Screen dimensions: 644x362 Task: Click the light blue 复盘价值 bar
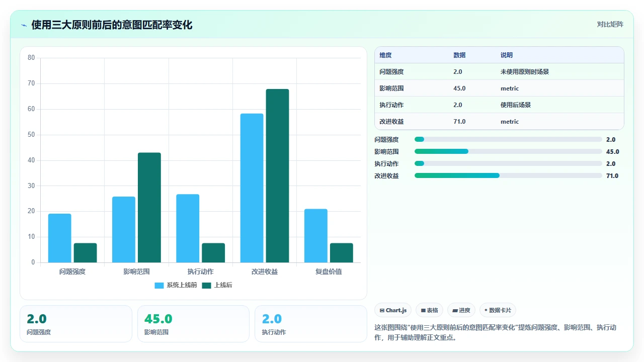click(315, 236)
